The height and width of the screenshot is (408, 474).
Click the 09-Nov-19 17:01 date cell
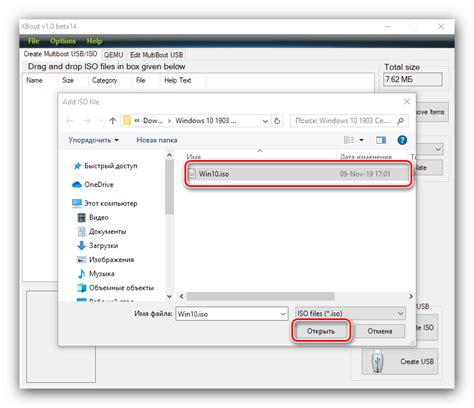coord(365,174)
